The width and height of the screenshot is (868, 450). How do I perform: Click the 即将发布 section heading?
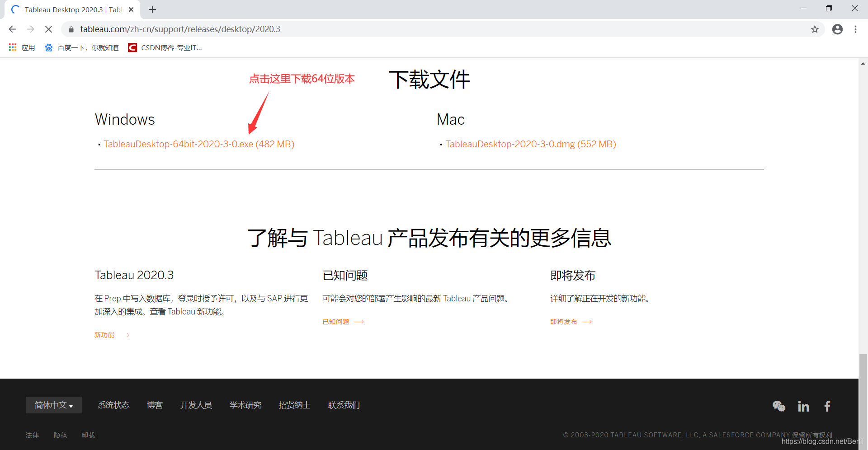573,275
